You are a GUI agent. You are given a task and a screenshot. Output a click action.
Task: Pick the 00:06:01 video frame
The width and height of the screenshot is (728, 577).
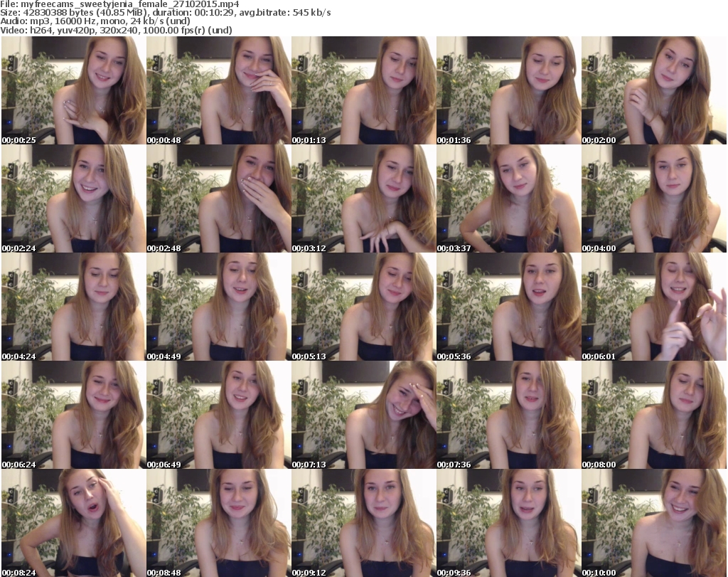tap(654, 307)
